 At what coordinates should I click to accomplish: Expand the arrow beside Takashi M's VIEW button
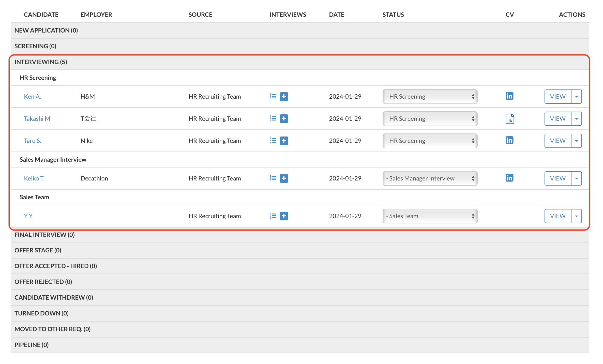pos(576,119)
